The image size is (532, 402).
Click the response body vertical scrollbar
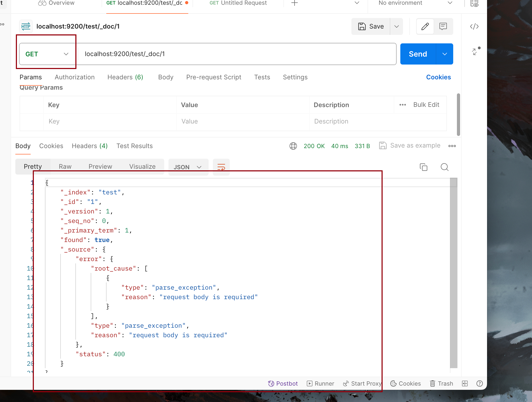click(x=454, y=273)
